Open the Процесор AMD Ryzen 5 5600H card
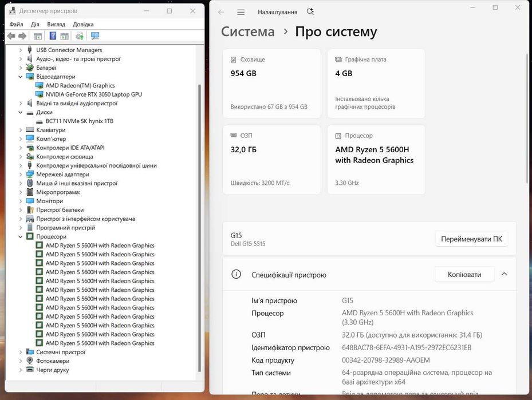The width and height of the screenshot is (532, 400). pyautogui.click(x=376, y=160)
